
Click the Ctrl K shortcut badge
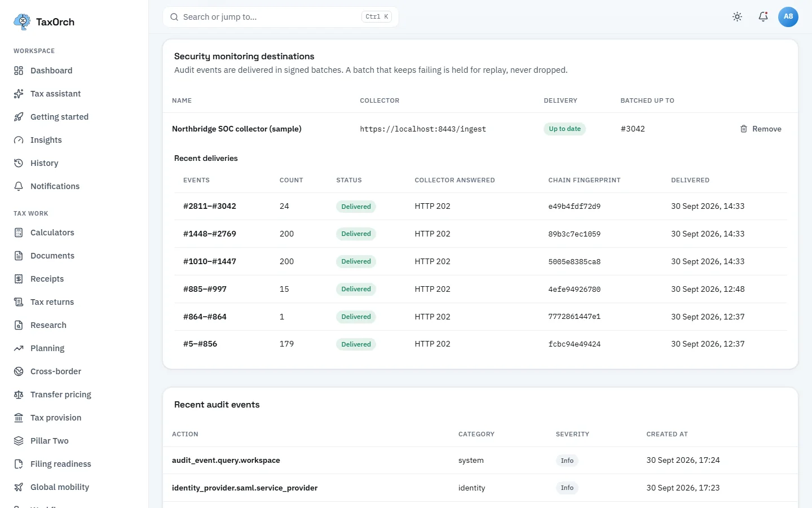tap(377, 17)
